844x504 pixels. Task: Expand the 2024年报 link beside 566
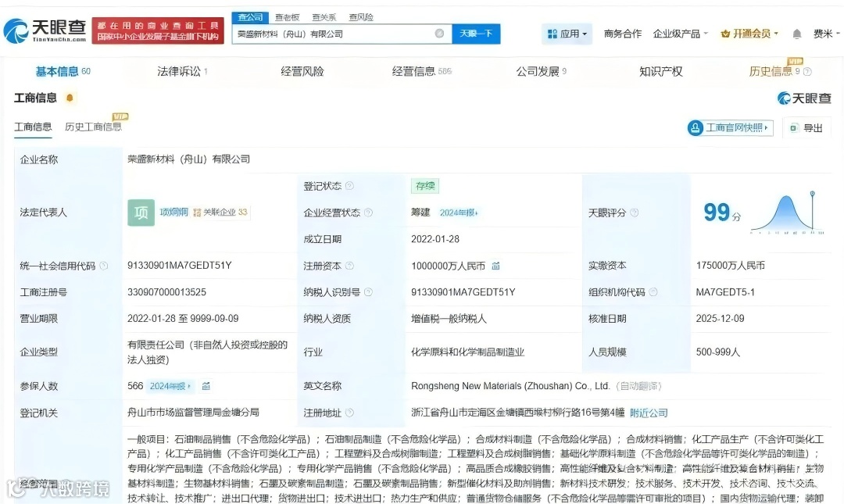[x=170, y=386]
